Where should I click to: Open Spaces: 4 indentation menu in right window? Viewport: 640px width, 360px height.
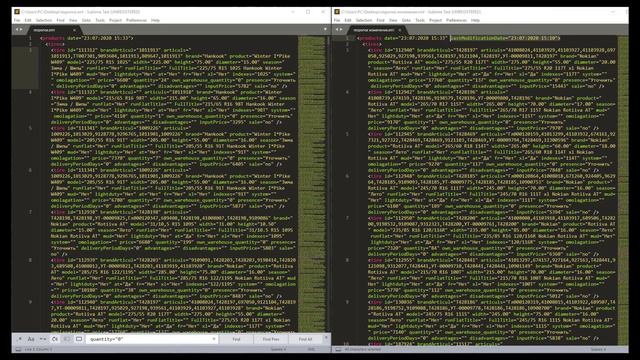point(598,349)
